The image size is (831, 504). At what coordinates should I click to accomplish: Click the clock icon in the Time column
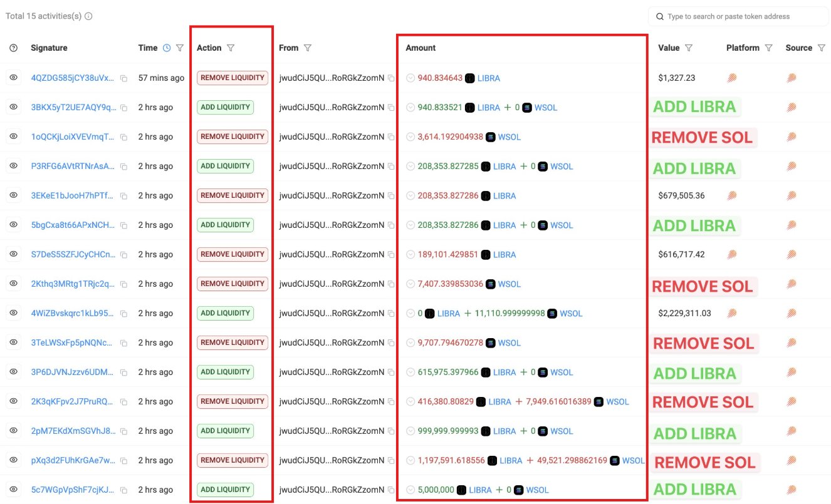pos(167,48)
